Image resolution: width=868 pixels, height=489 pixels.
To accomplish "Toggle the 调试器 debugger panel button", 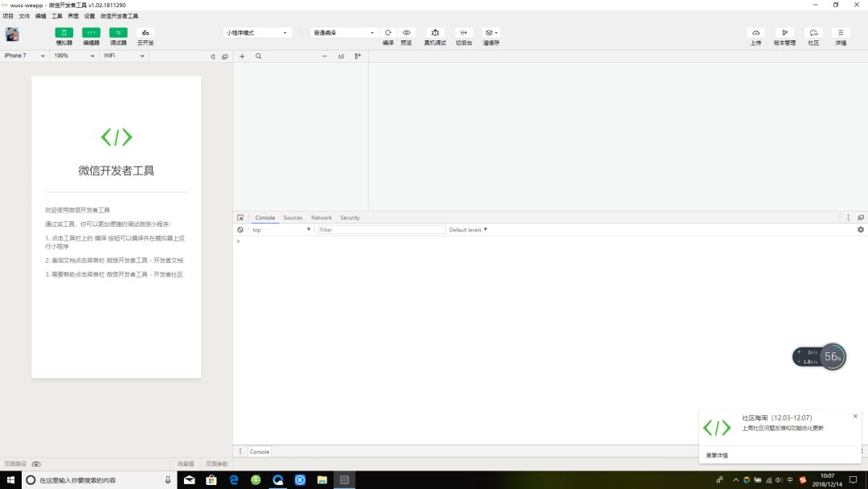I will pos(118,33).
